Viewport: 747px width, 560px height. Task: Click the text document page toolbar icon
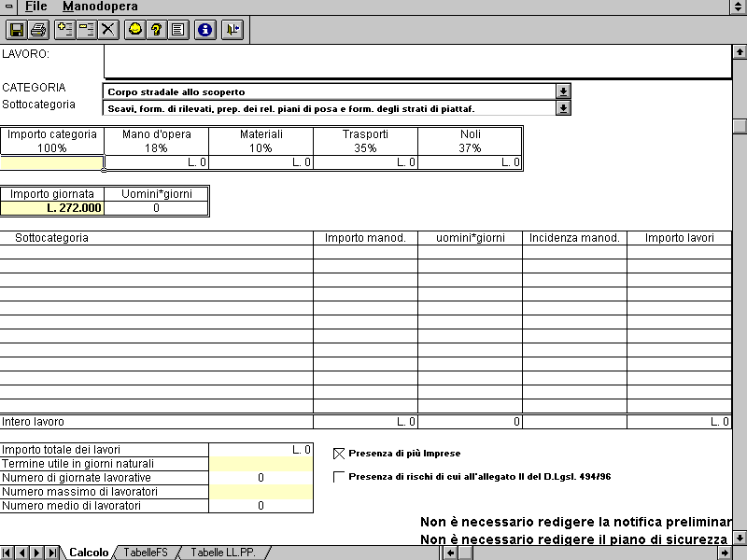178,30
